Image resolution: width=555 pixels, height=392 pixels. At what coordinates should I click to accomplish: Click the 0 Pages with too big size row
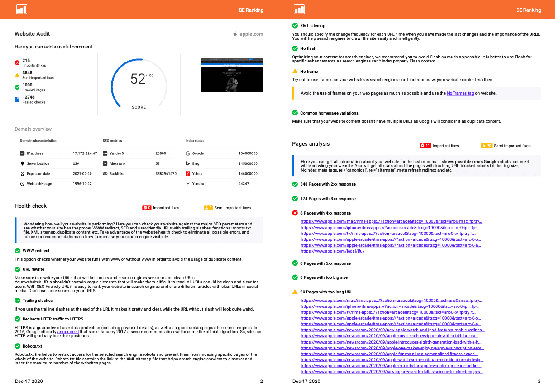[320, 277]
